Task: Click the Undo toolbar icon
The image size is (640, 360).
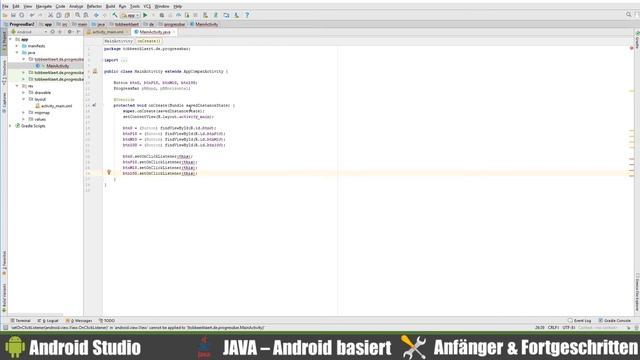Action: (32, 15)
